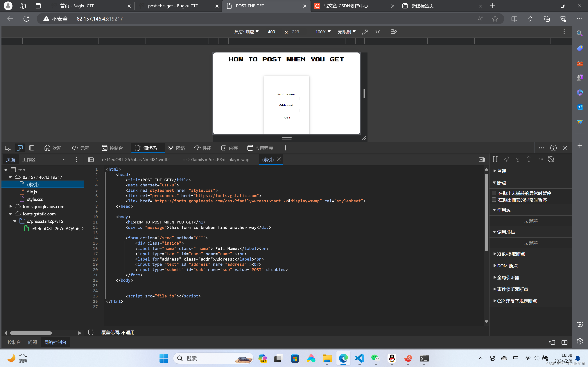Enable pause on uncaught exceptions
This screenshot has width=588, height=367.
(494, 193)
